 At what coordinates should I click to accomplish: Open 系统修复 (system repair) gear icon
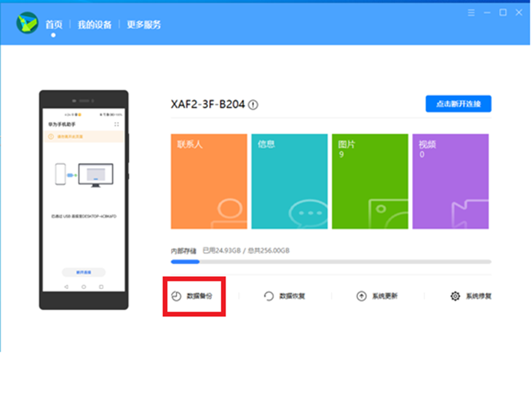[455, 296]
